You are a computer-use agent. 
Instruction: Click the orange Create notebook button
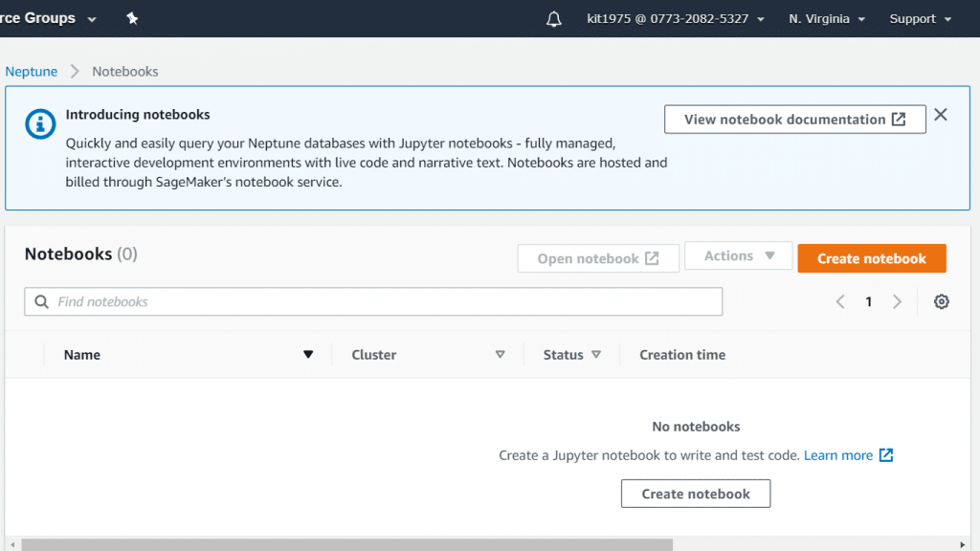pos(872,258)
